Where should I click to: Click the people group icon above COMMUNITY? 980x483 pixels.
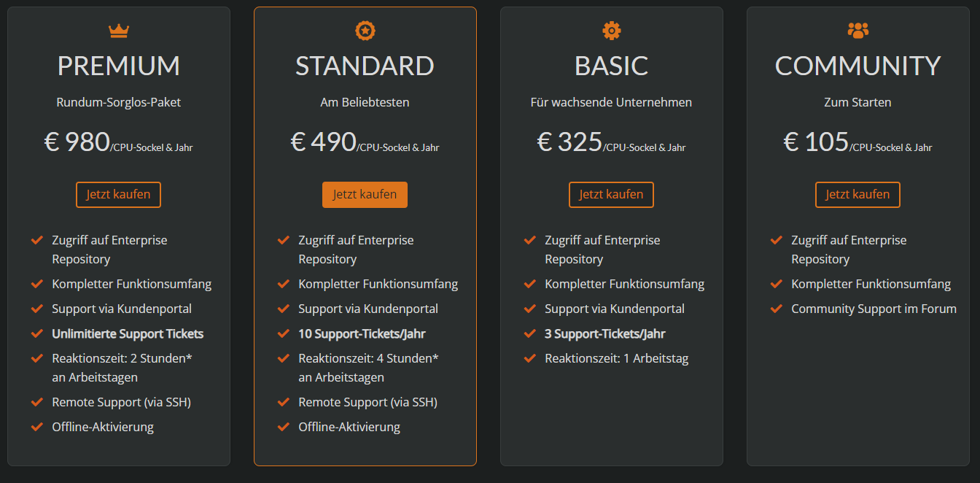click(858, 31)
